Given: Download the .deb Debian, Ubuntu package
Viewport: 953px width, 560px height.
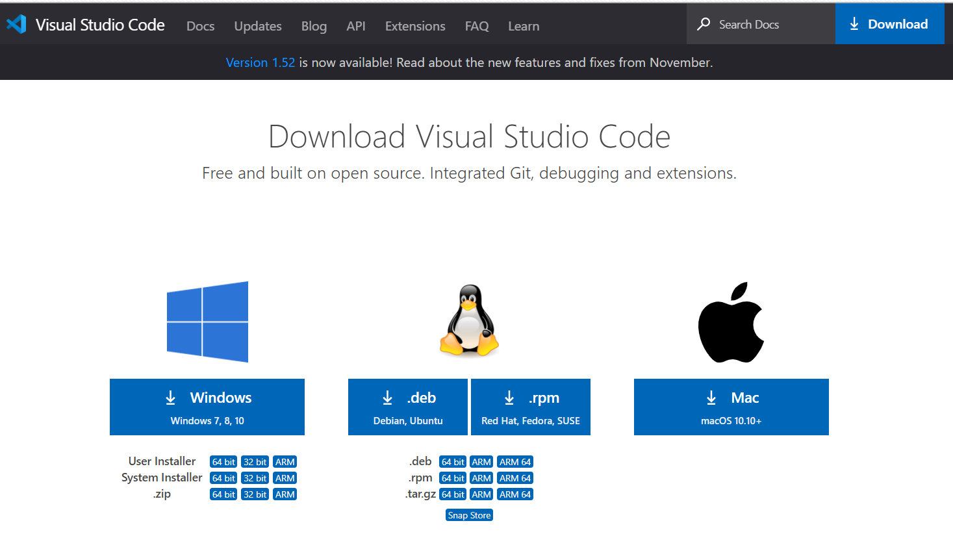Looking at the screenshot, I should click(x=408, y=407).
